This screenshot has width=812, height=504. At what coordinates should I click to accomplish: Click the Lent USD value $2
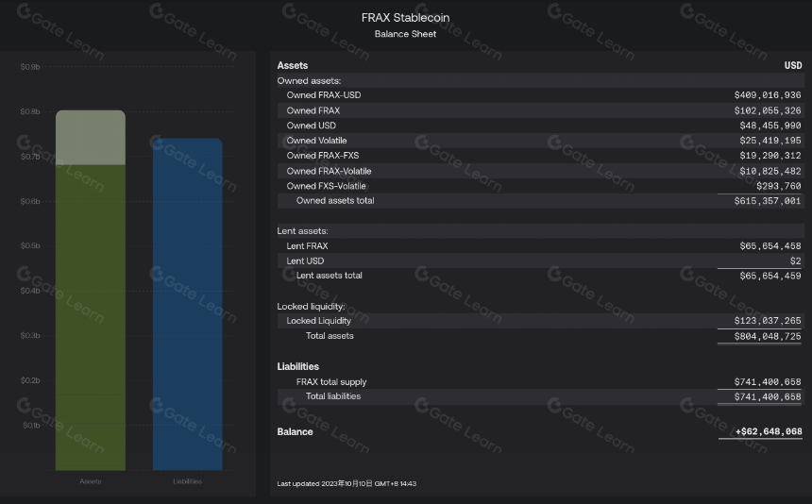[795, 261]
